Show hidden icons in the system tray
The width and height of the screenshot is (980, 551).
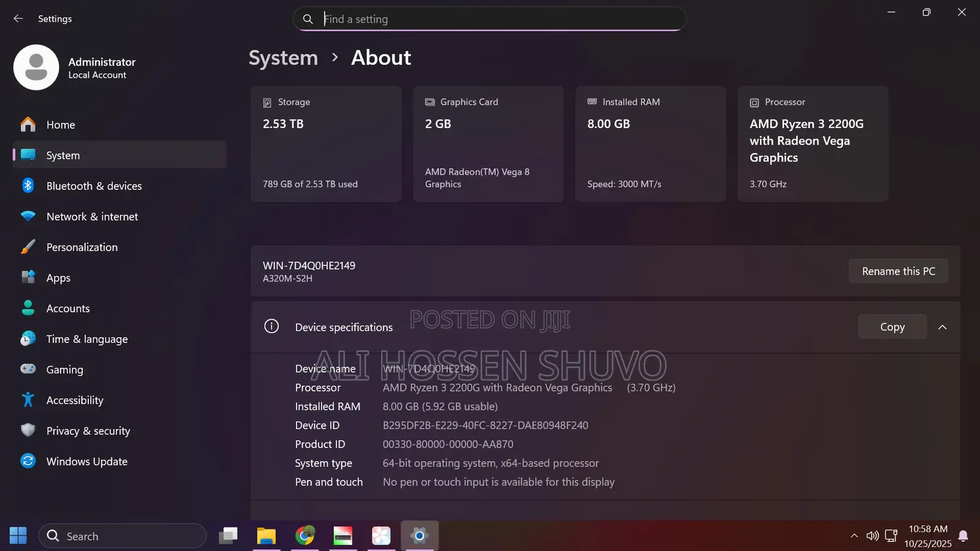coord(854,536)
